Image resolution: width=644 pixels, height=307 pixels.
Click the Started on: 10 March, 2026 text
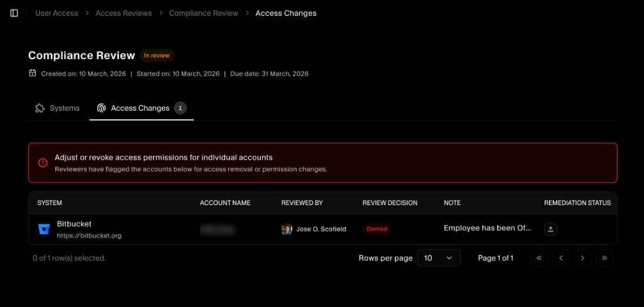[x=178, y=74]
